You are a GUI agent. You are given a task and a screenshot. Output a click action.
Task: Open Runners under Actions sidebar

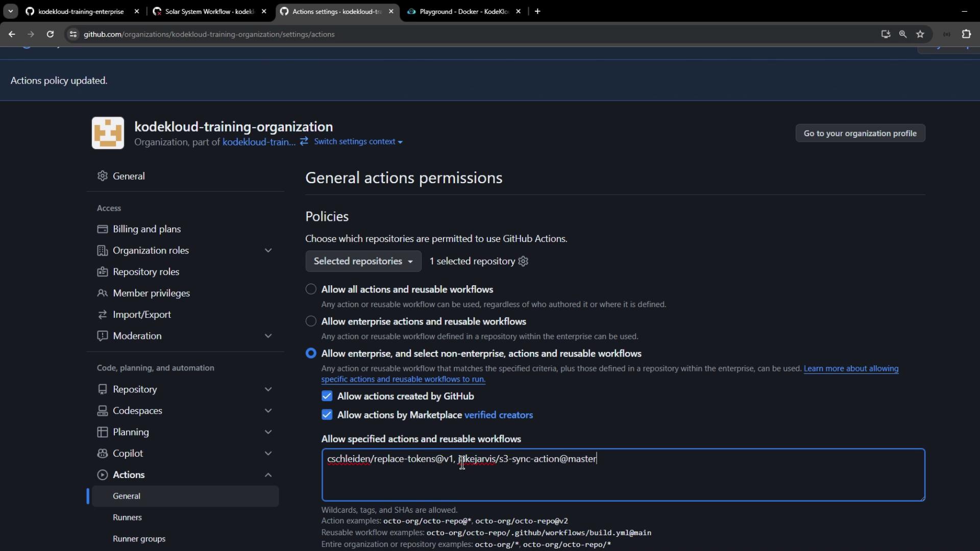point(127,517)
